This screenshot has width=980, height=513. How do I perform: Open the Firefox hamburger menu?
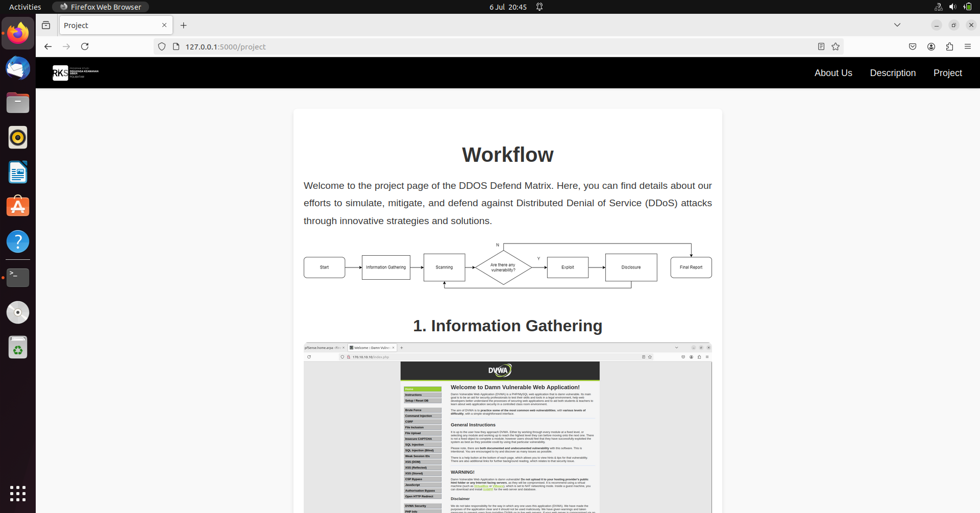click(x=968, y=46)
